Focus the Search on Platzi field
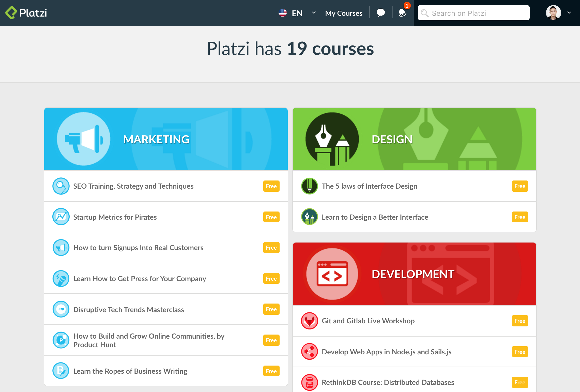 tap(474, 13)
